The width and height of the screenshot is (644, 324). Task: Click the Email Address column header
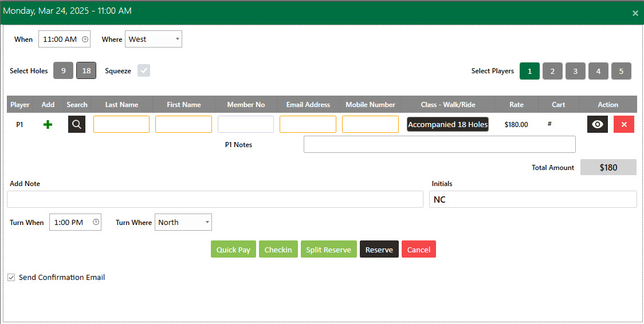pos(308,105)
